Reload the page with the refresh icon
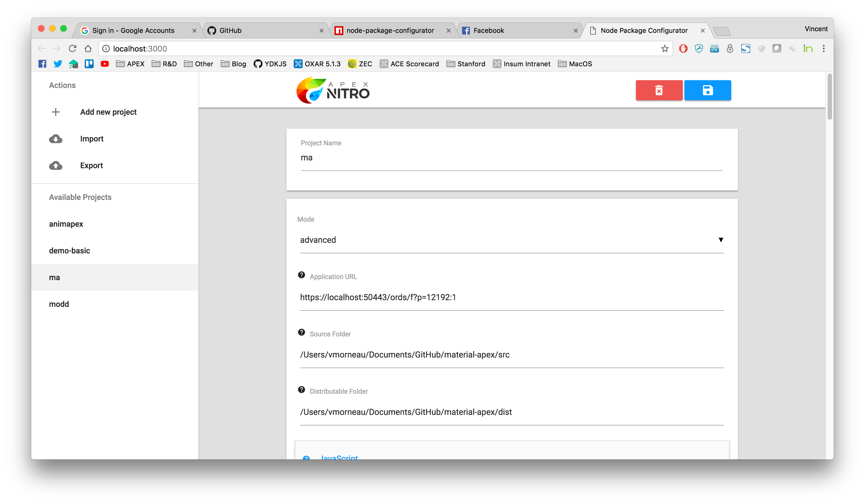Image resolution: width=865 pixels, height=504 pixels. (x=72, y=49)
